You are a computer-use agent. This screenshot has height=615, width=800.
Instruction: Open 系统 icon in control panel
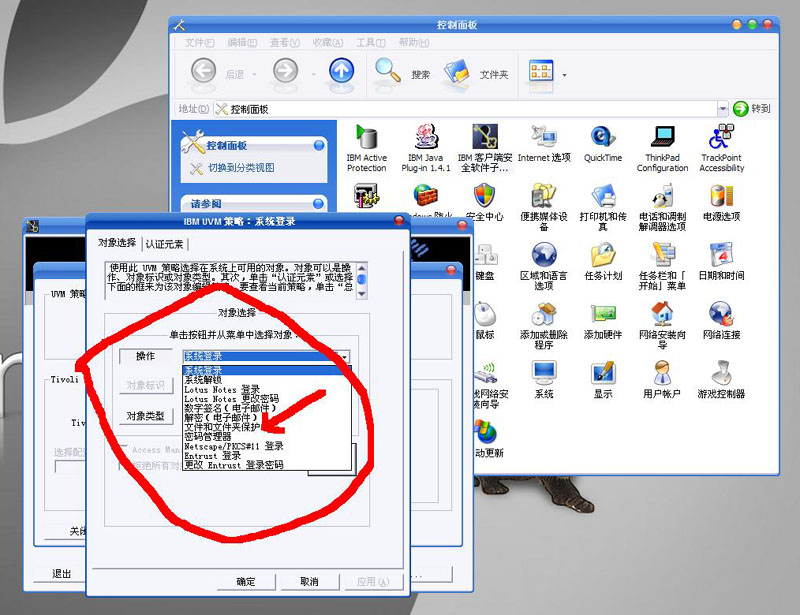click(544, 379)
